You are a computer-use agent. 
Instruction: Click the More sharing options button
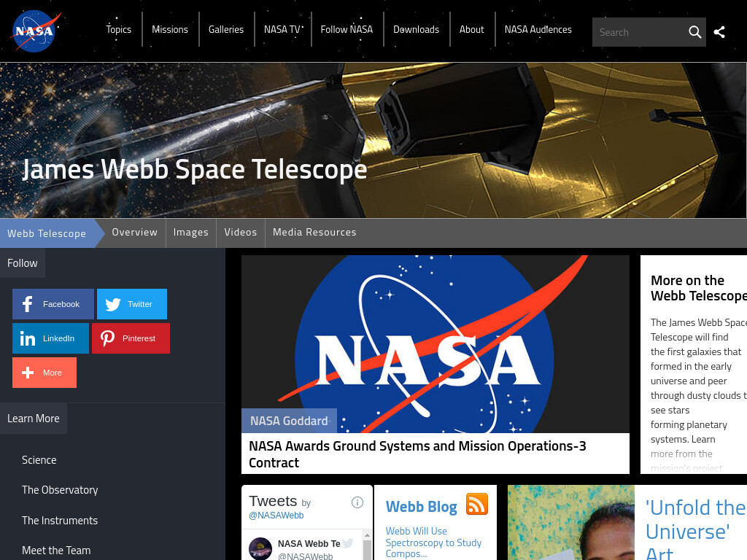coord(44,373)
